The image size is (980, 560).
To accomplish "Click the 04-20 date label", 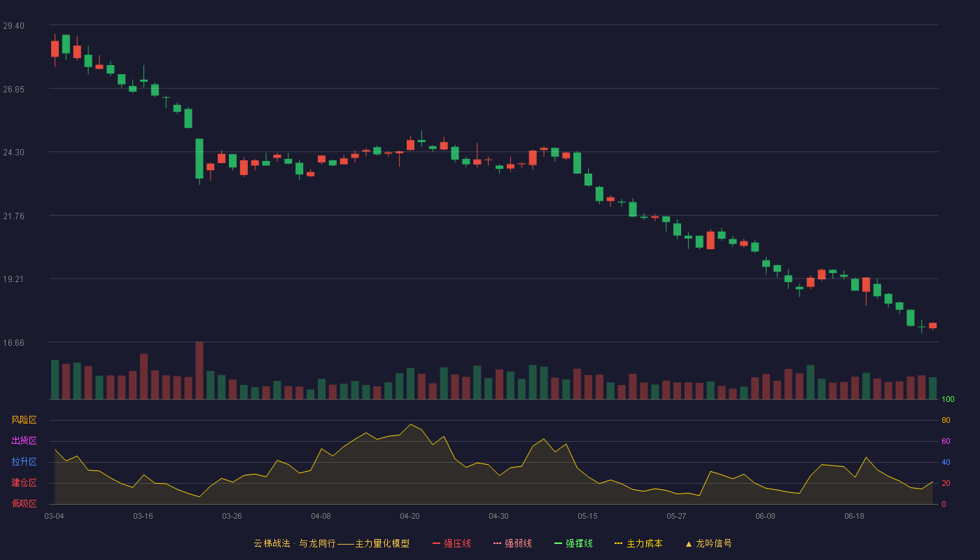I will coord(409,516).
